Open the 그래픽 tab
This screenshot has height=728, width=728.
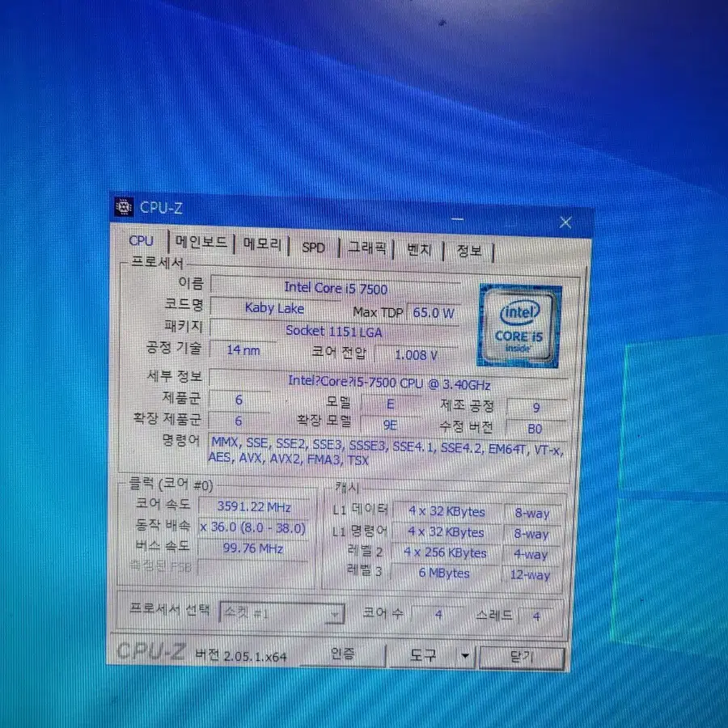[366, 248]
